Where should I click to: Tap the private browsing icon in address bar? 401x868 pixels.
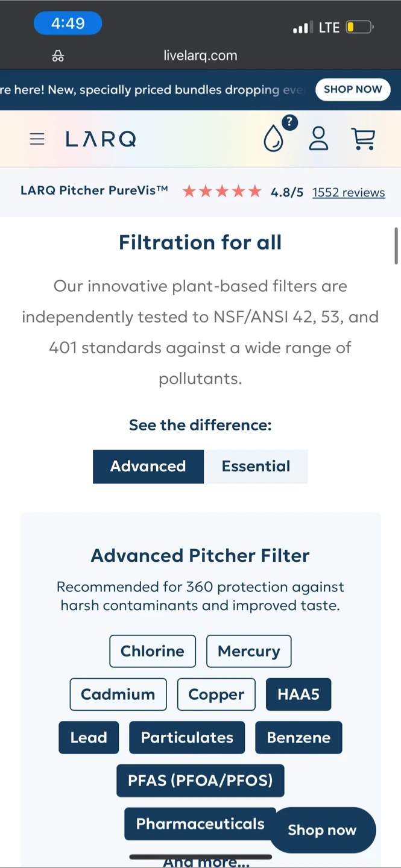tap(58, 56)
